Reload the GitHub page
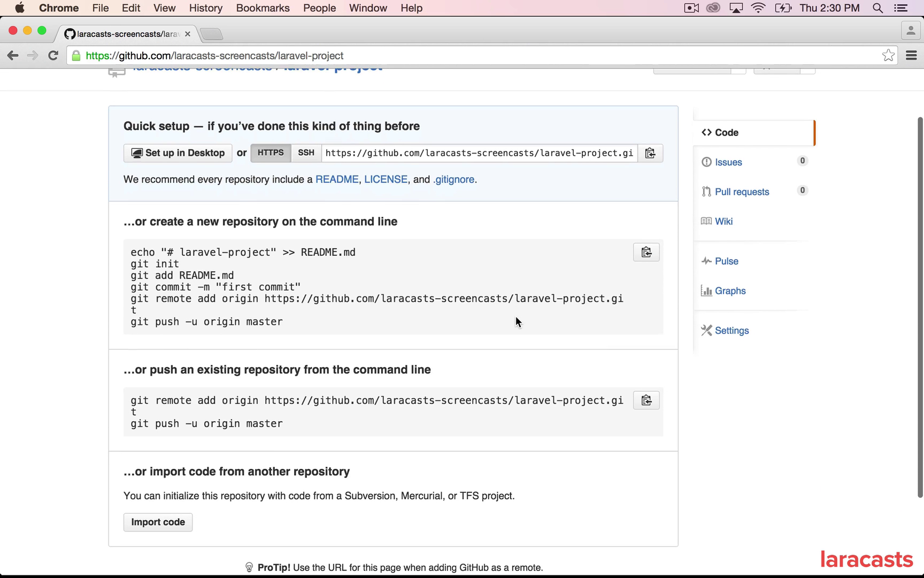 point(53,56)
